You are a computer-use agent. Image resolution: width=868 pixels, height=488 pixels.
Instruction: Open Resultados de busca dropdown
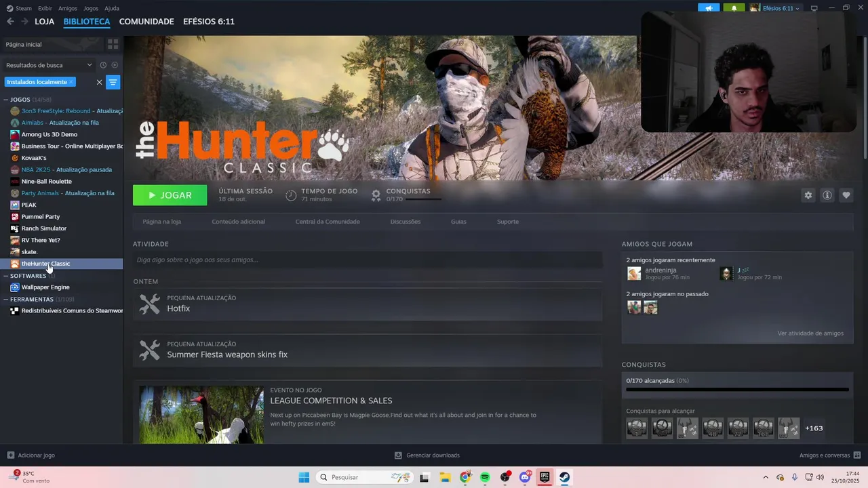click(x=49, y=65)
